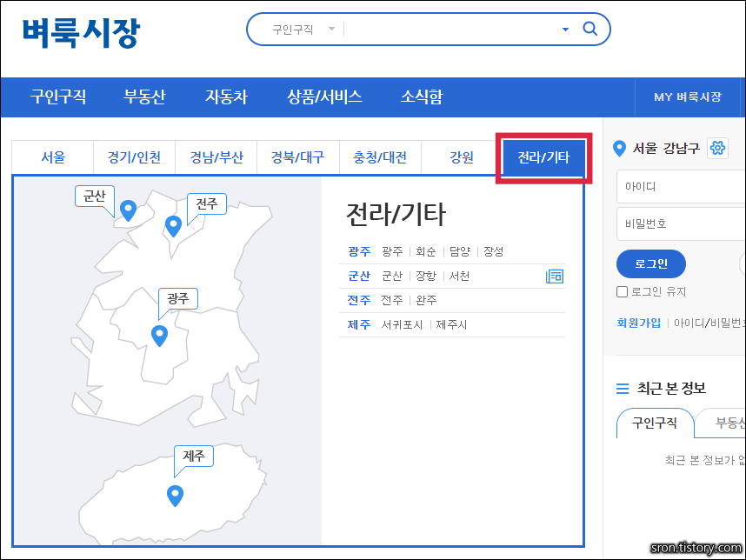
Task: Select the 전라/기타 region tab
Action: [543, 157]
